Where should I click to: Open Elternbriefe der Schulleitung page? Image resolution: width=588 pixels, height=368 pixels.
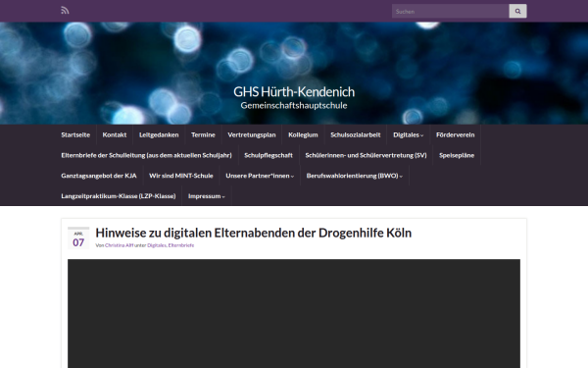(x=146, y=155)
